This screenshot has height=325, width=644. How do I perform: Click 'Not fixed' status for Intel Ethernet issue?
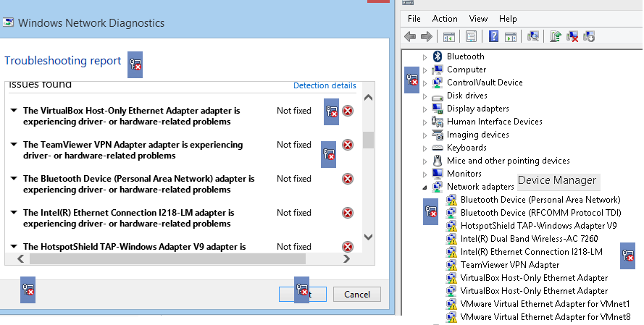tap(294, 213)
